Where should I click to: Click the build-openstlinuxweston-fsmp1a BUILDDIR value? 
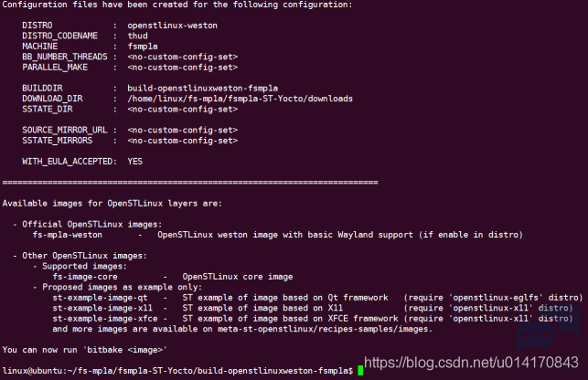pos(202,89)
